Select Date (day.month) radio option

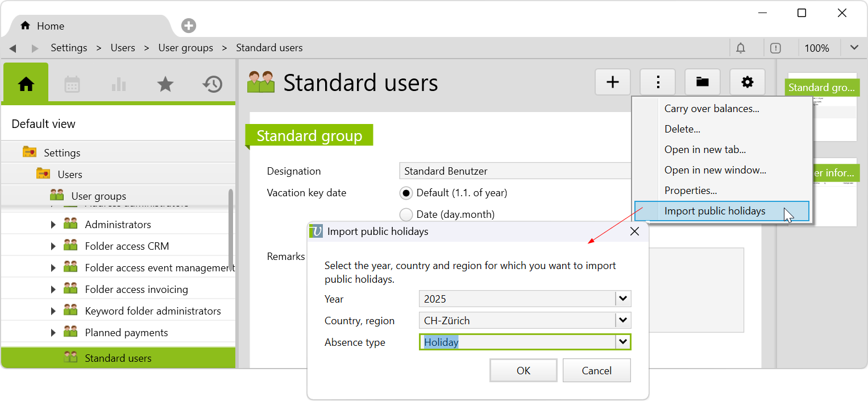(406, 214)
